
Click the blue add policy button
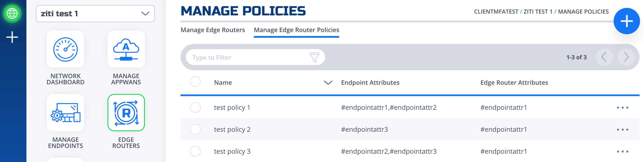click(627, 21)
